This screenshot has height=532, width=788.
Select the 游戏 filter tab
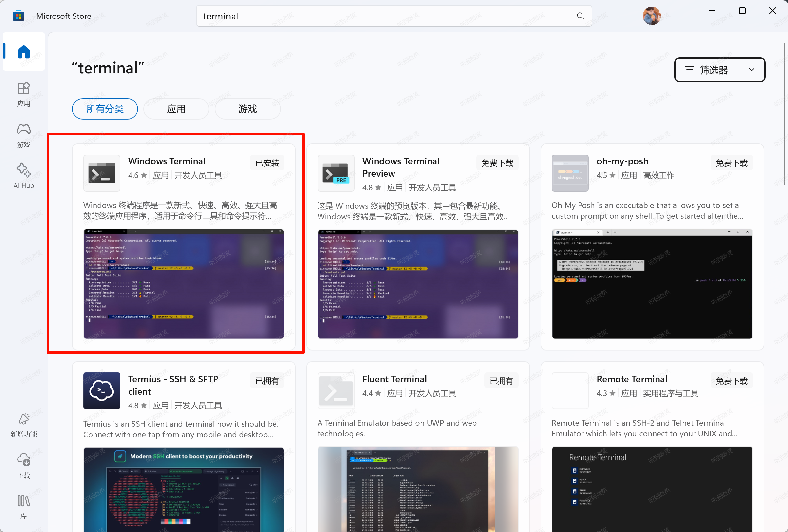(x=247, y=109)
